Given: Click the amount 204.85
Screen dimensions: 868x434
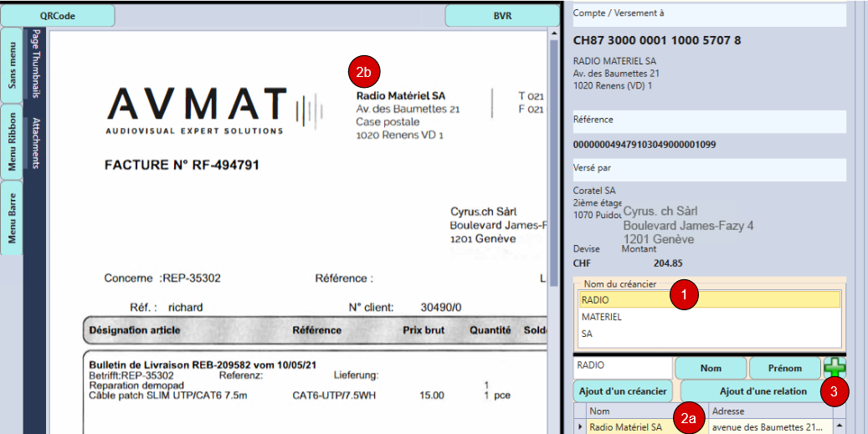Looking at the screenshot, I should click(x=668, y=263).
